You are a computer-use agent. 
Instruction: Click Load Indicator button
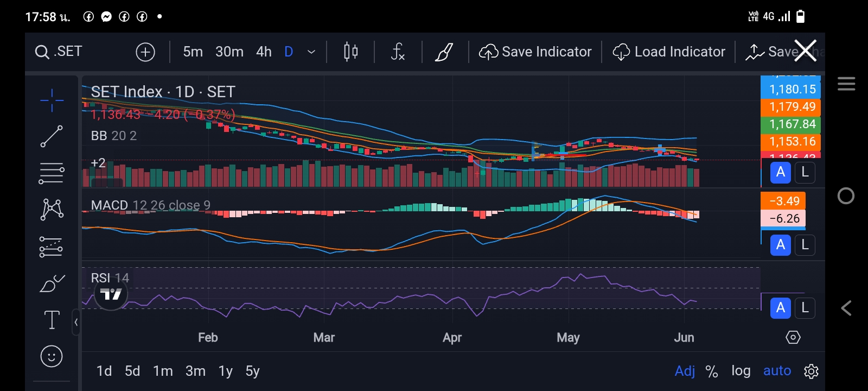(x=669, y=52)
